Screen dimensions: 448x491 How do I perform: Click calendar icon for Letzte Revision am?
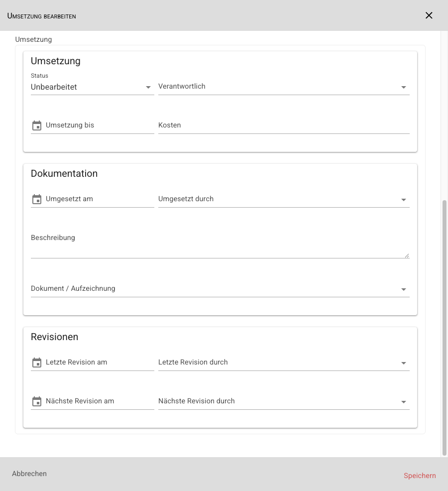point(37,363)
